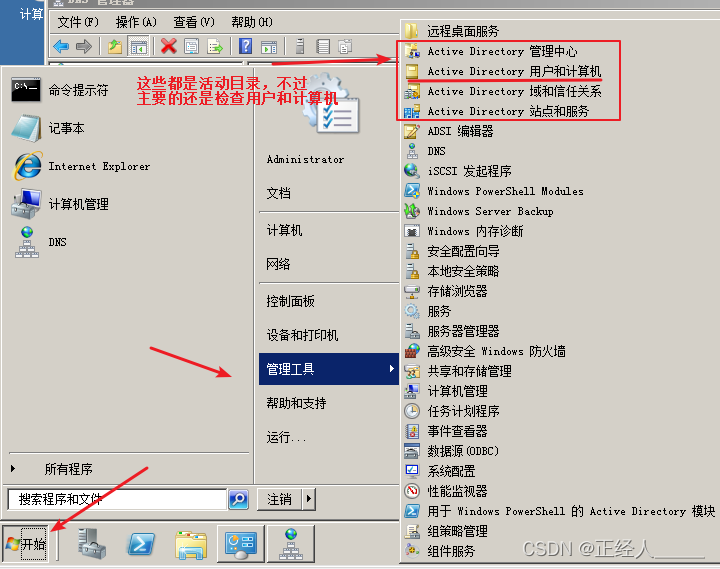720x569 pixels.
Task: Expand the 管理工具 submenu
Action: pyautogui.click(x=329, y=369)
